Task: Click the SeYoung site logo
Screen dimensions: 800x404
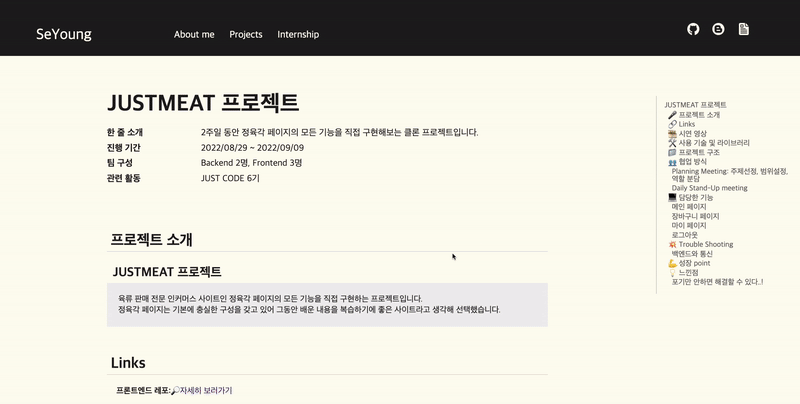Action: pos(64,34)
